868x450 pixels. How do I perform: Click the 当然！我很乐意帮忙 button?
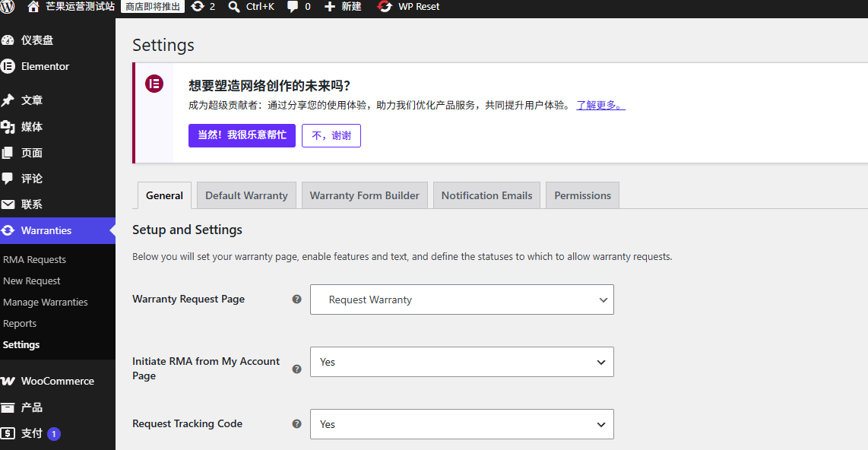click(242, 135)
